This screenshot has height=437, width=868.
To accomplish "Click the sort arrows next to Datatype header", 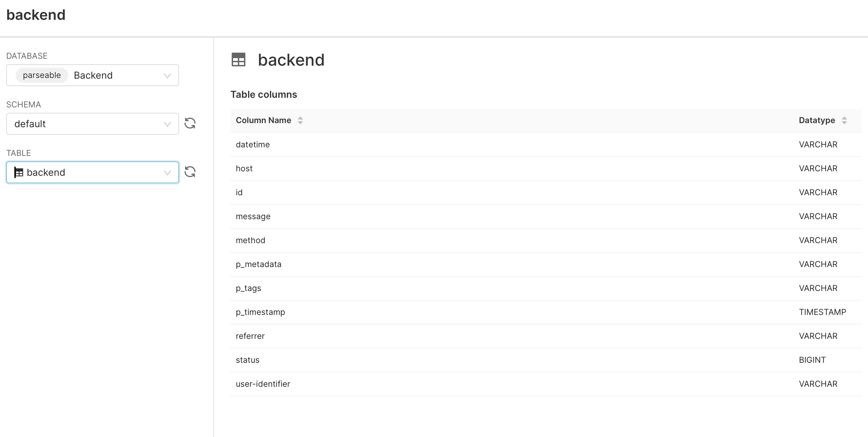I will pos(844,120).
